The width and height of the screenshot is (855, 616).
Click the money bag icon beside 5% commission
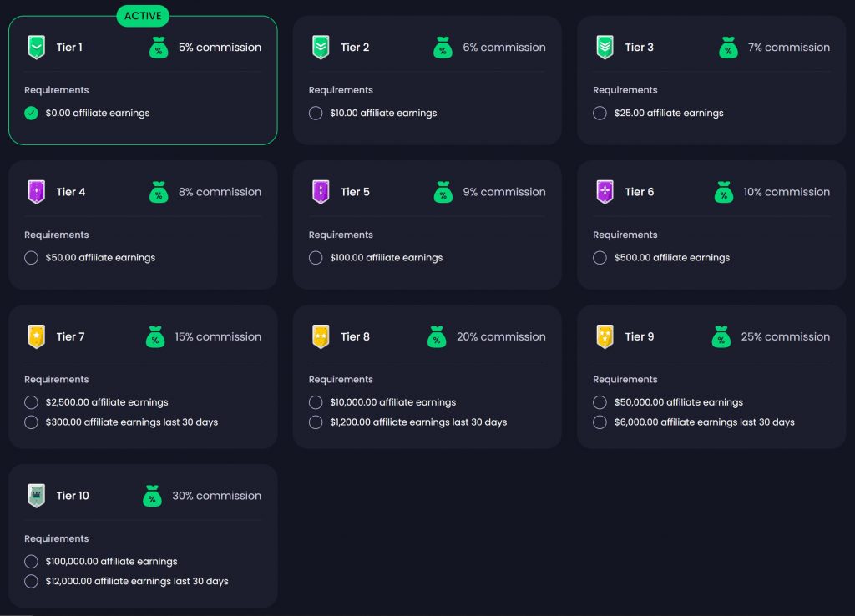pyautogui.click(x=159, y=48)
